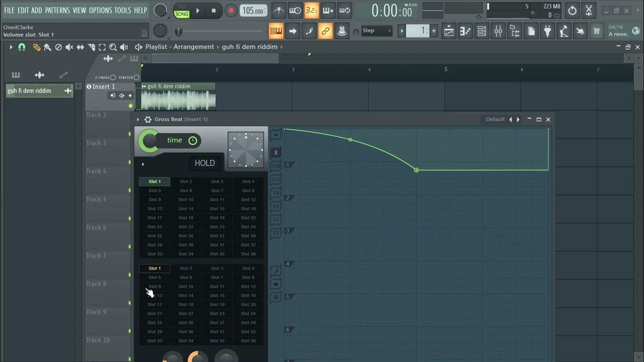Toggle the Z-CROSS checkbox
The image size is (644, 362).
tap(113, 77)
